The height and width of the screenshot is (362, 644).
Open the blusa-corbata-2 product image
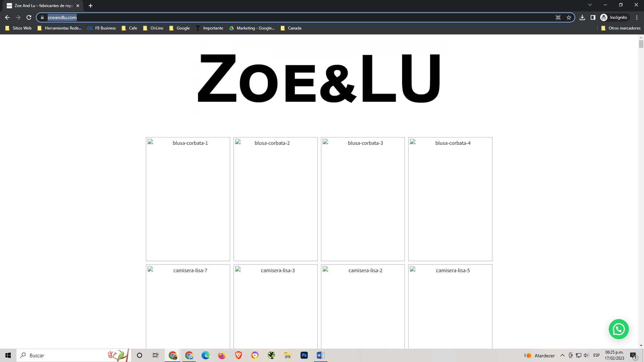(x=275, y=199)
